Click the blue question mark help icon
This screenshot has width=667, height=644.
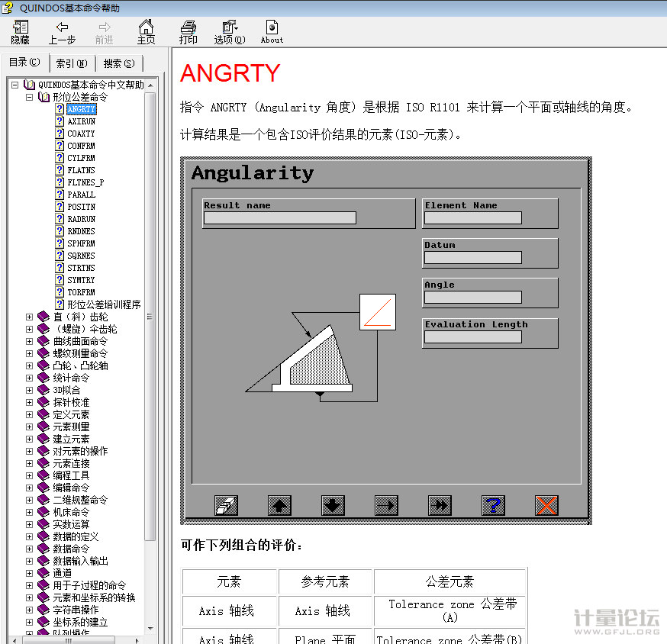pos(493,505)
